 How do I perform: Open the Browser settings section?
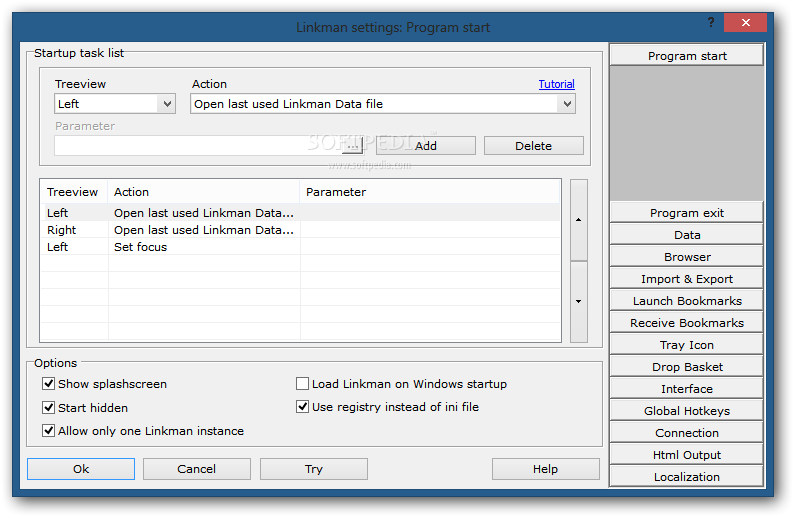(x=687, y=257)
